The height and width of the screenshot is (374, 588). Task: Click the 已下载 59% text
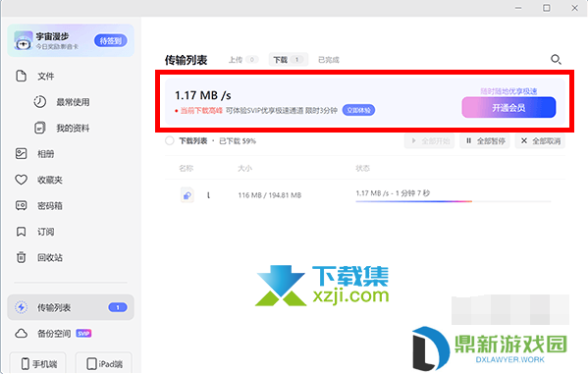(238, 141)
